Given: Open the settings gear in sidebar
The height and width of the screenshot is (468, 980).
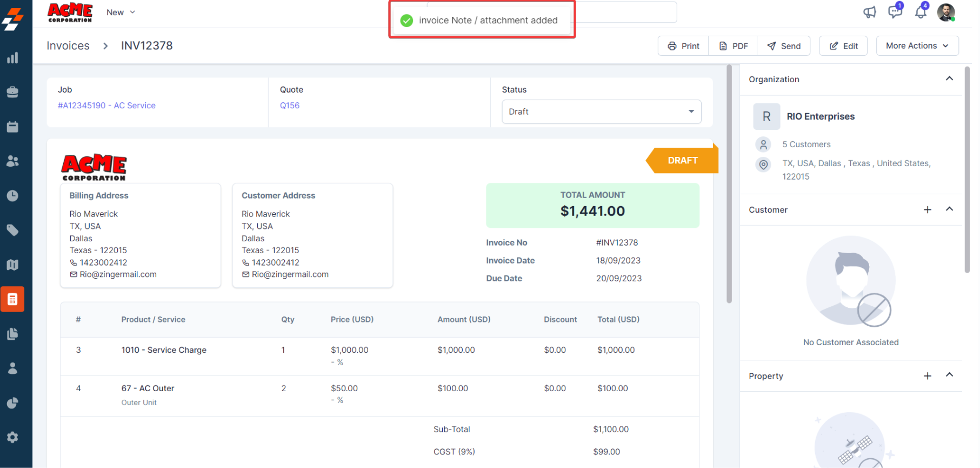Looking at the screenshot, I should tap(12, 437).
